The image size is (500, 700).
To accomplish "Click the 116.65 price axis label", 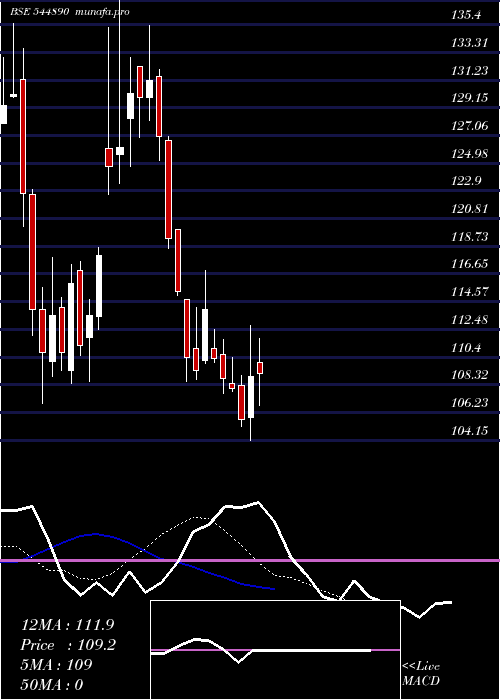I will pos(470,264).
